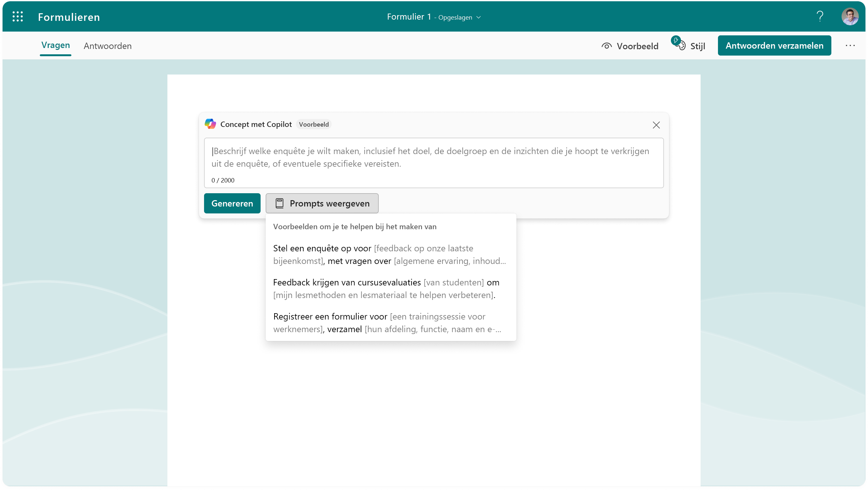Viewport: 868px width, 490px height.
Task: Click the 'Voorbeelden om je te helpen' heading
Action: (355, 227)
